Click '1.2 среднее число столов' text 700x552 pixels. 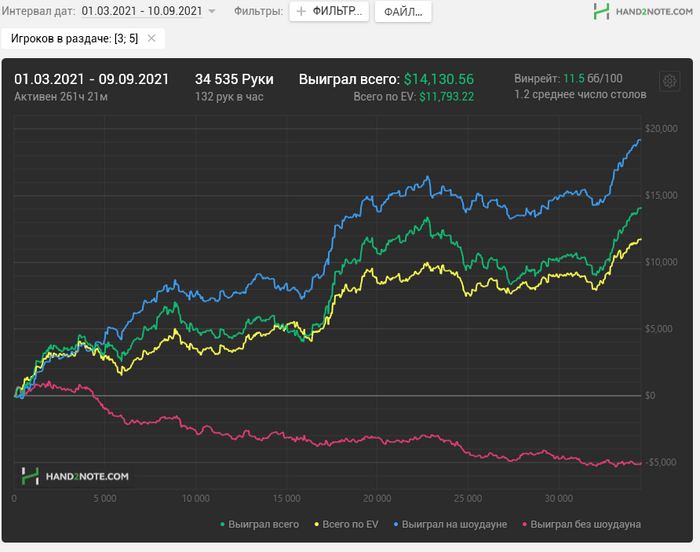580,95
